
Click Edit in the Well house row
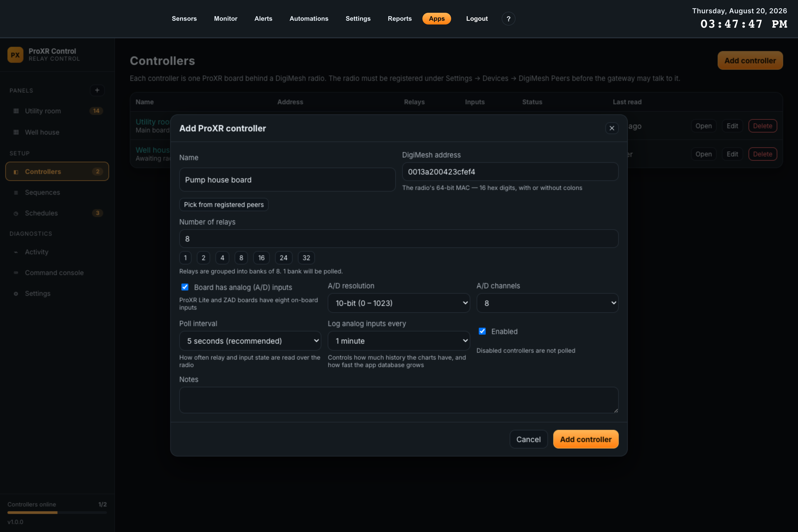click(x=732, y=154)
